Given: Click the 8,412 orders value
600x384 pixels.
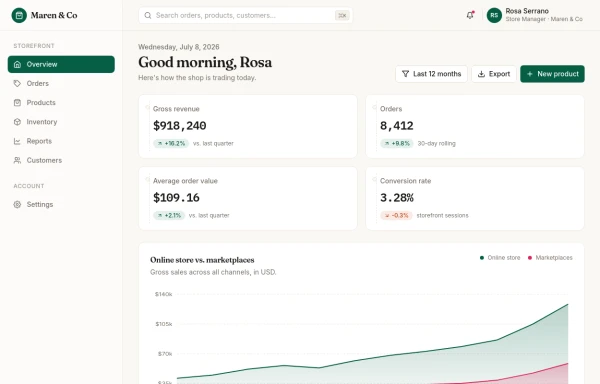Looking at the screenshot, I should tap(396, 125).
